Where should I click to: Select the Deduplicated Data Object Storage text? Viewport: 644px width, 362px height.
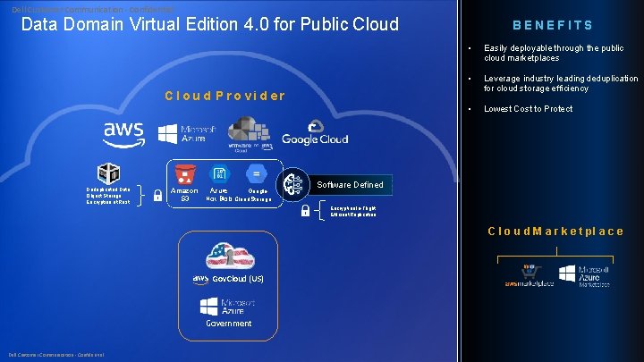pos(108,196)
